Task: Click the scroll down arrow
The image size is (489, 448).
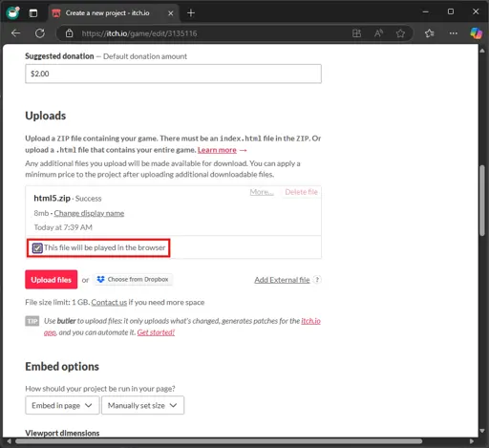Action: coord(482,431)
